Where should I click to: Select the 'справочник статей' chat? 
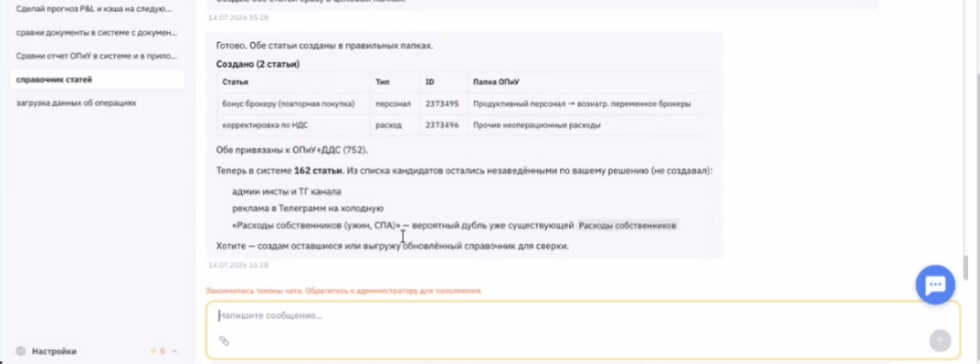97,80
